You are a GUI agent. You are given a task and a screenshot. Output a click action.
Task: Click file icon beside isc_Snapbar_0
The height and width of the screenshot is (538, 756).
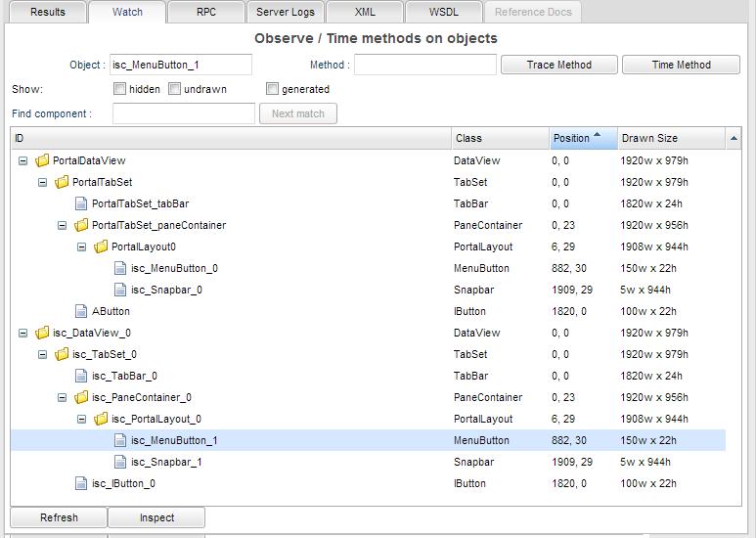click(x=120, y=290)
